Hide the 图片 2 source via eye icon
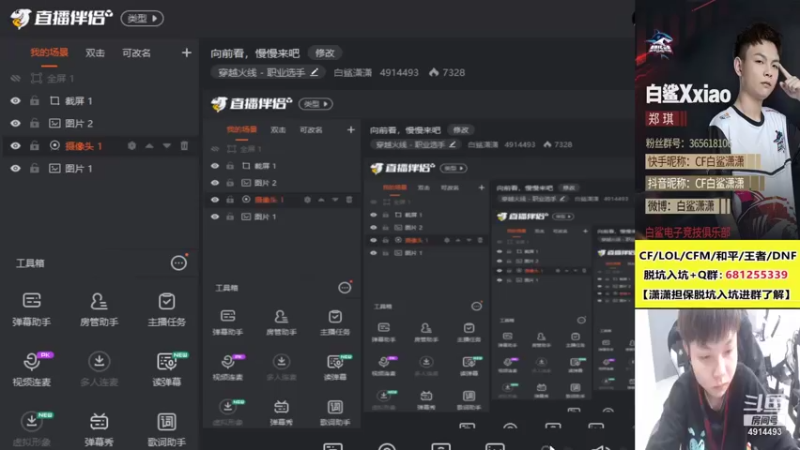The image size is (800, 450). (15, 123)
